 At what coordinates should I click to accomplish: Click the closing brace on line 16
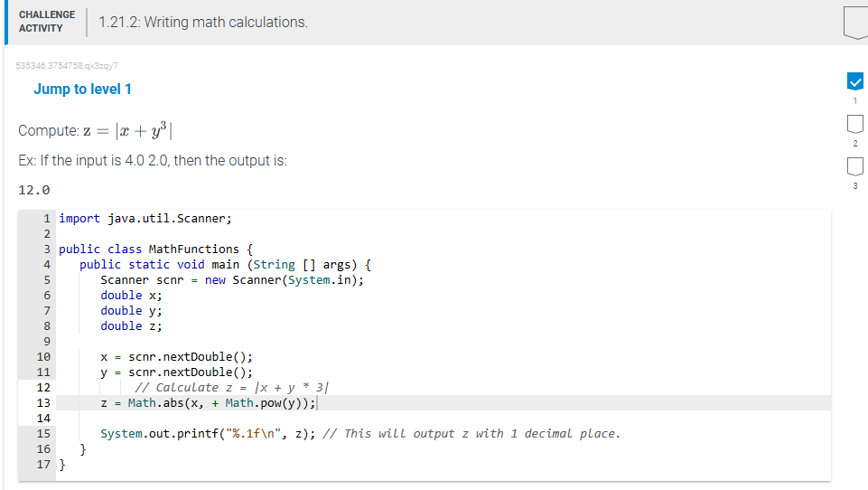83,449
